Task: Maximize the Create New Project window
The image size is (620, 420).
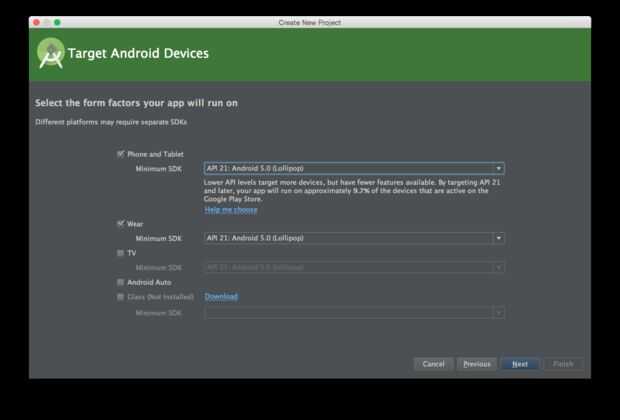Action: click(x=58, y=21)
